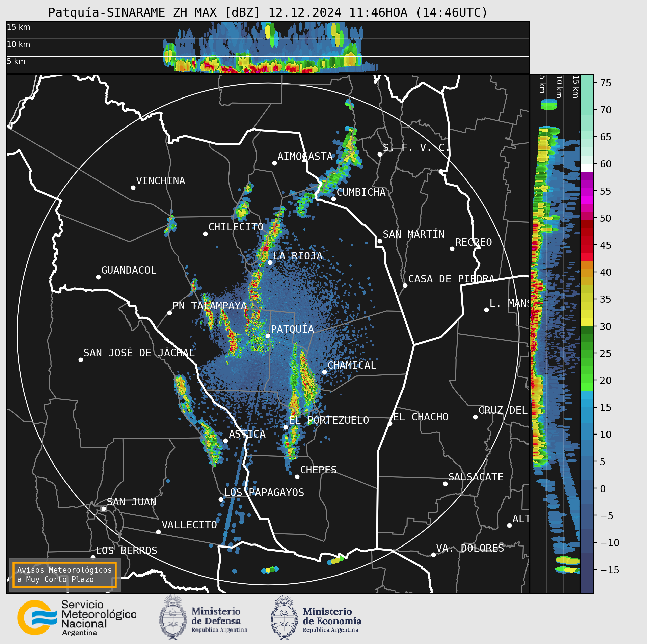
Task: Click the Avisos Meteorológicos a Muy Corto Plazo box
Action: click(64, 575)
